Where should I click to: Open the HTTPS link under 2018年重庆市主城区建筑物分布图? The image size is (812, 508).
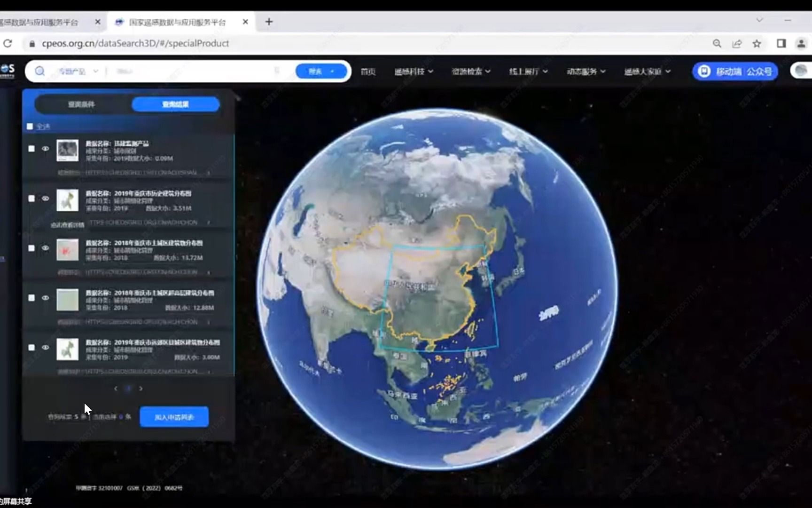[x=141, y=272]
